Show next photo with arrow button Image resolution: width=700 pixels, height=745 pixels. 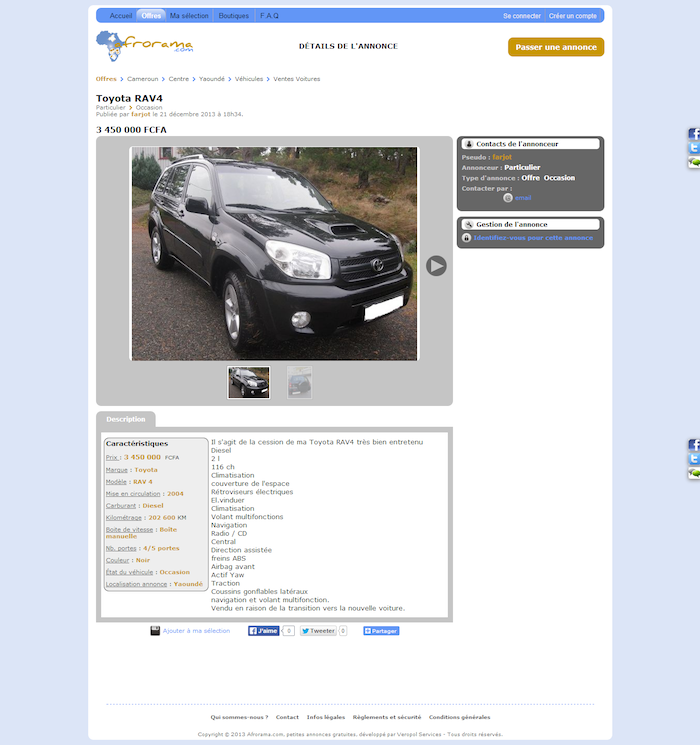click(436, 266)
